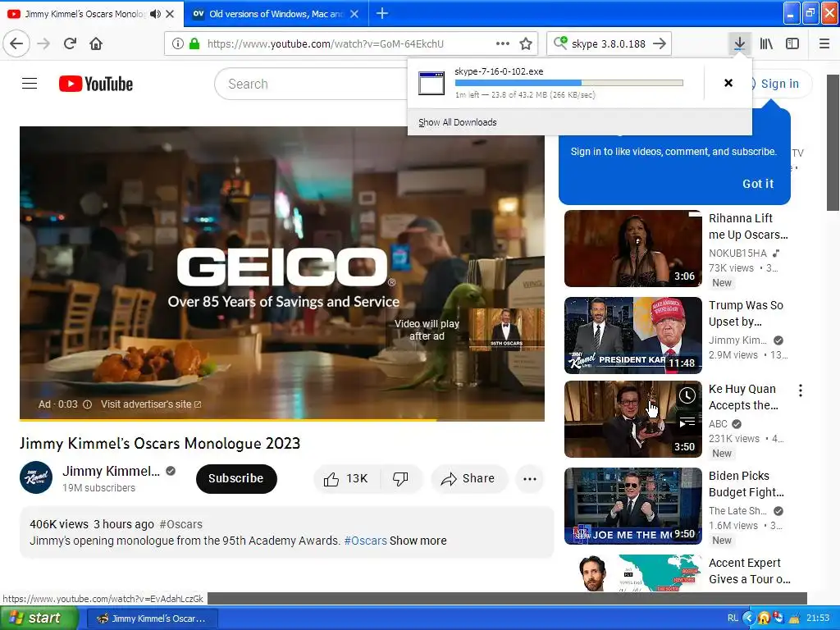Show the sidebars toolbar icon
The height and width of the screenshot is (630, 840).
click(792, 43)
